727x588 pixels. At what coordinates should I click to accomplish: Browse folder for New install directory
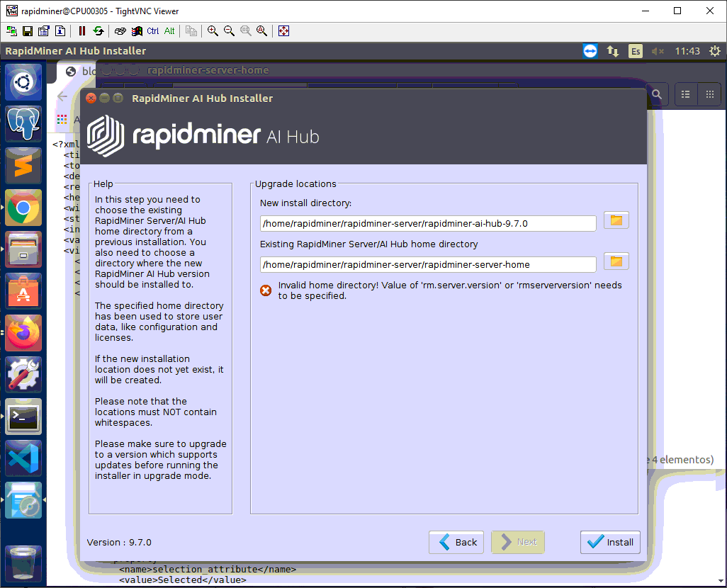[x=616, y=220]
